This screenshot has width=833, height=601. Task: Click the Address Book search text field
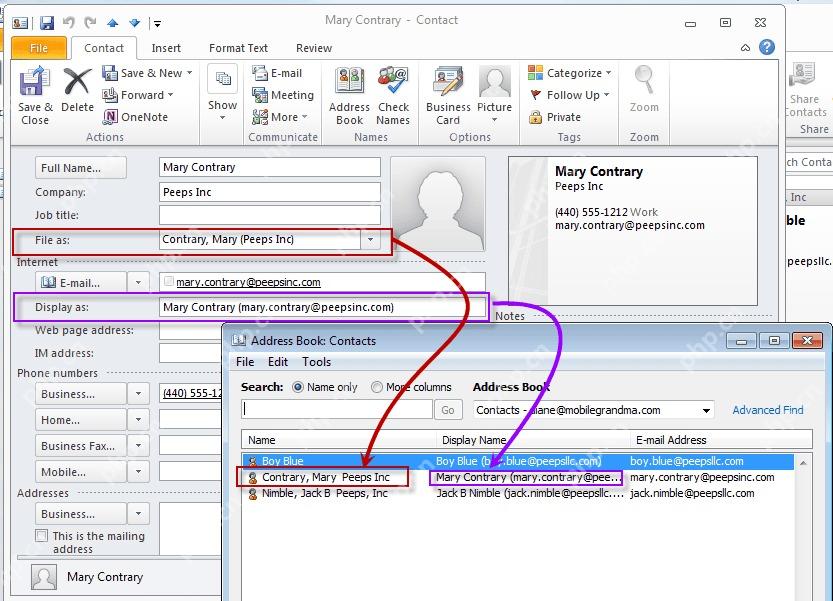pyautogui.click(x=337, y=409)
